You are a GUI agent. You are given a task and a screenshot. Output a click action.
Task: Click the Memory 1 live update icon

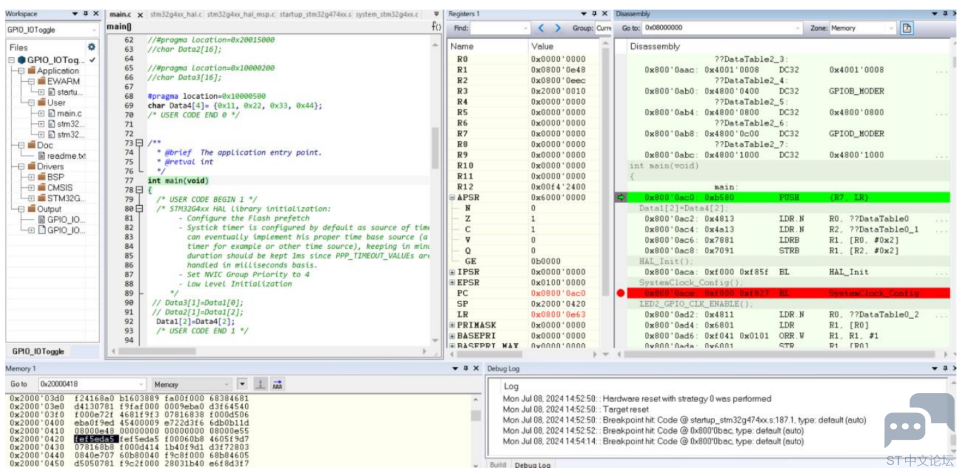259,384
